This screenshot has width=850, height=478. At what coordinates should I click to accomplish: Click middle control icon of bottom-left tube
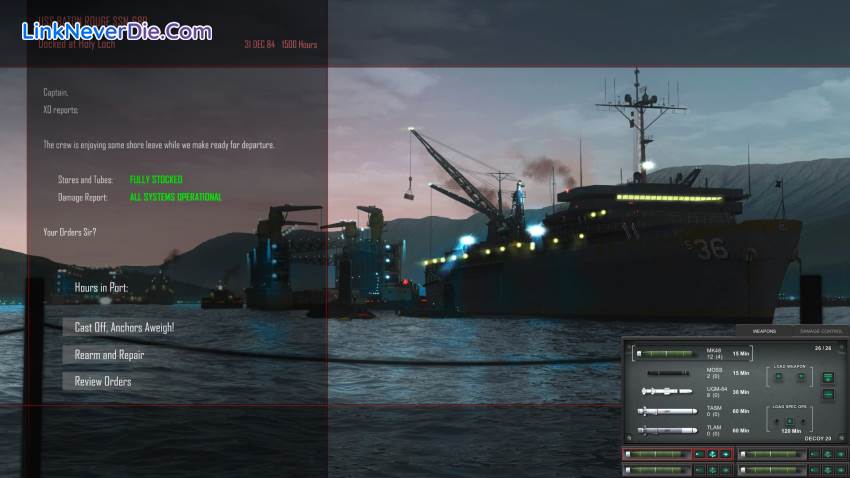tap(712, 469)
